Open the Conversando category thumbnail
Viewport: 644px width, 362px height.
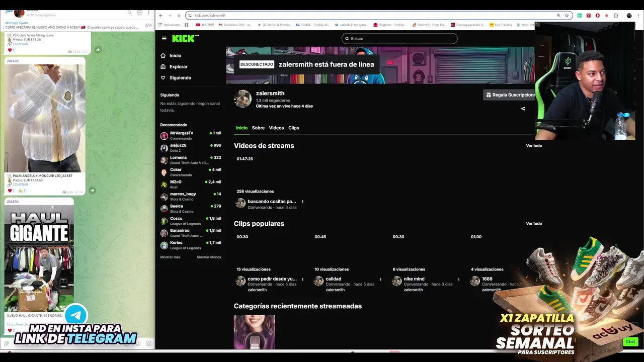click(254, 332)
